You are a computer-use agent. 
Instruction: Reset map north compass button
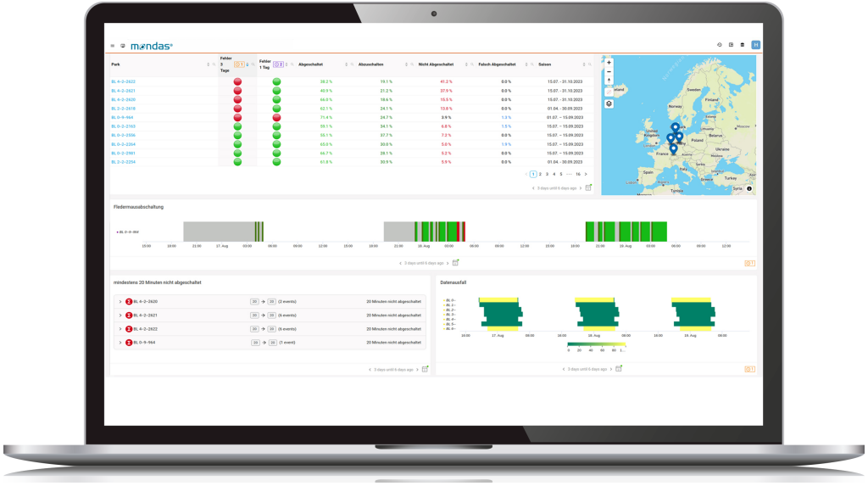(609, 81)
